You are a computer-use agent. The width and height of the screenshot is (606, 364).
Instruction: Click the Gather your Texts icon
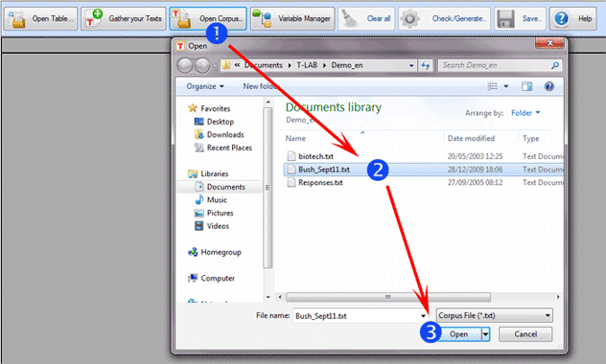94,18
